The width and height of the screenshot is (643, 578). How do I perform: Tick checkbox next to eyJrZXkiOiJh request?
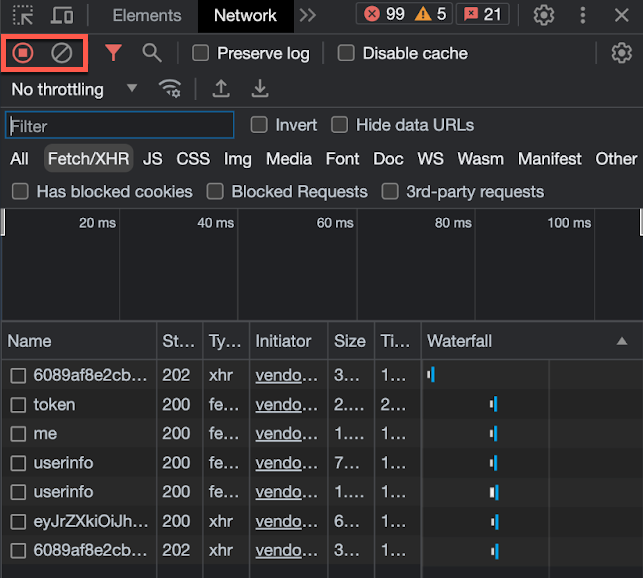(18, 521)
